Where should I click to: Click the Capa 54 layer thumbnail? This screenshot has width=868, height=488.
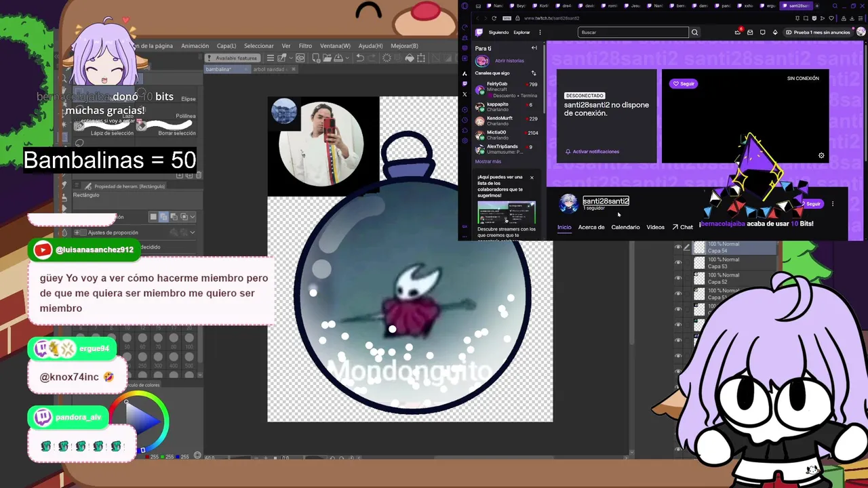[699, 247]
